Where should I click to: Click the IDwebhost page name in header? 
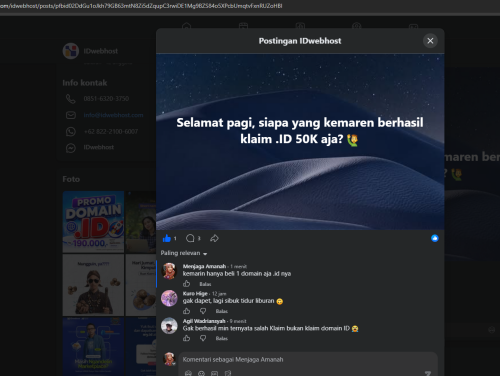(101, 51)
